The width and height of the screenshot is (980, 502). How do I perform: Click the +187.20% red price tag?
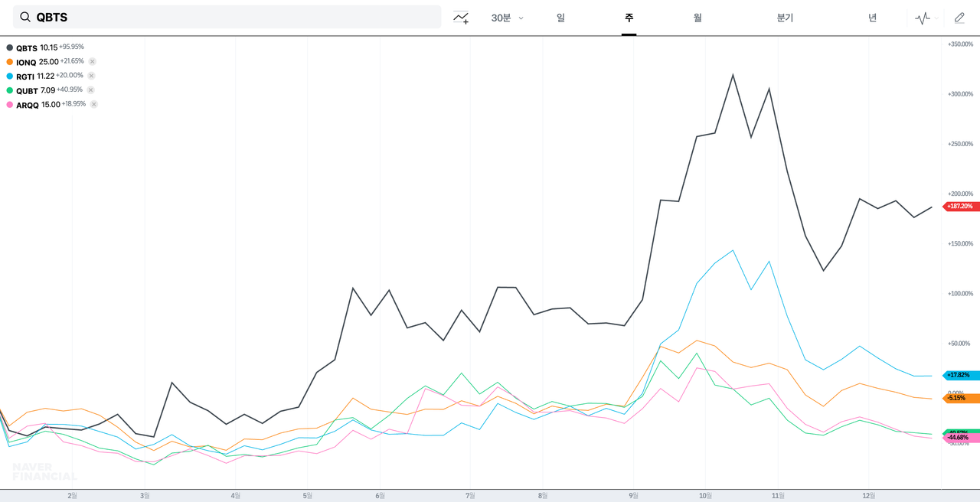[x=960, y=206]
